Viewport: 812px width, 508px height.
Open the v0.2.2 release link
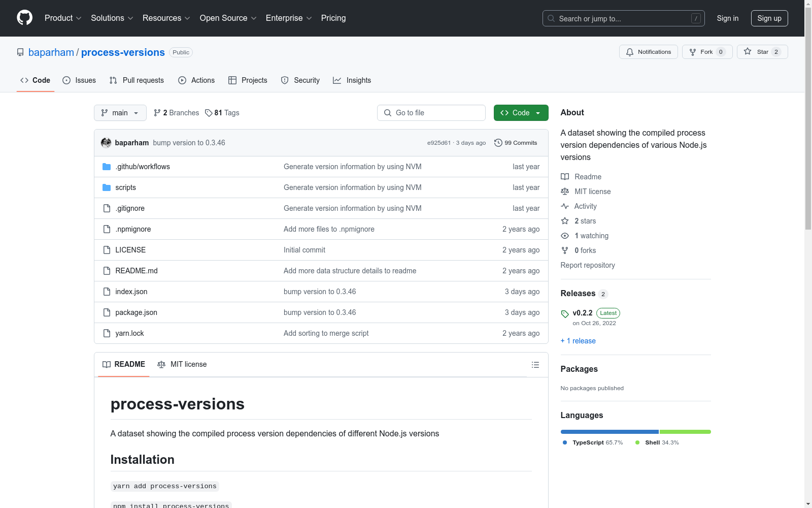[583, 313]
